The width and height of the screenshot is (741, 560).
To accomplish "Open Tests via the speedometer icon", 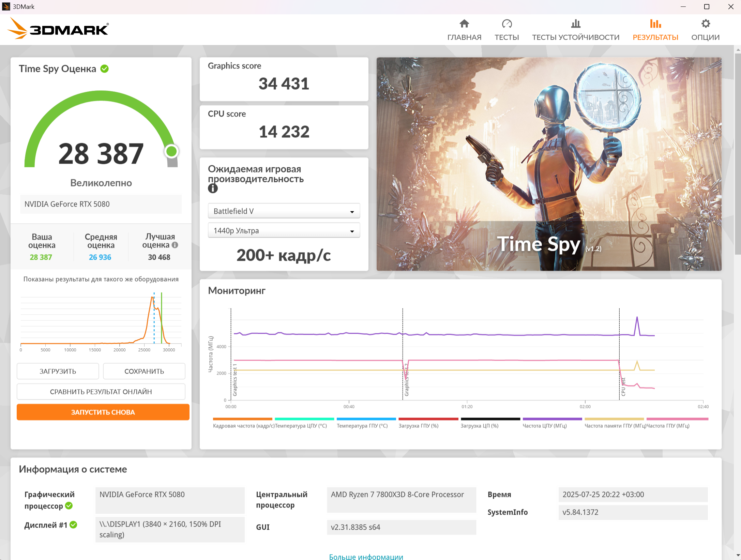I will (506, 24).
